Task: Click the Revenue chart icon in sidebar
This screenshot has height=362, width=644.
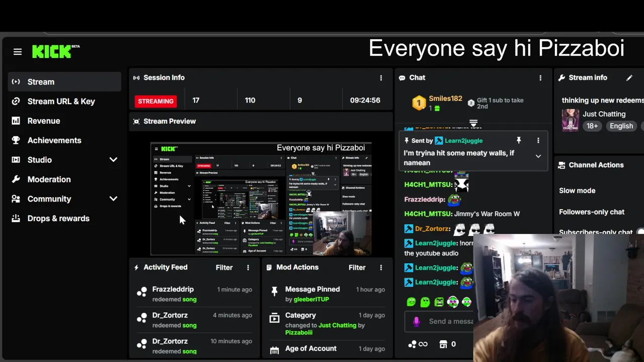Action: pos(16,121)
